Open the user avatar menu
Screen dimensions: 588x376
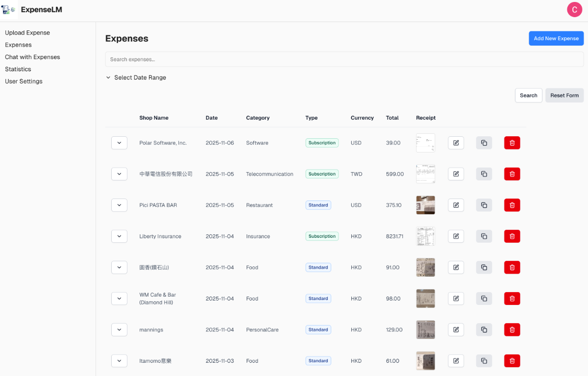574,10
